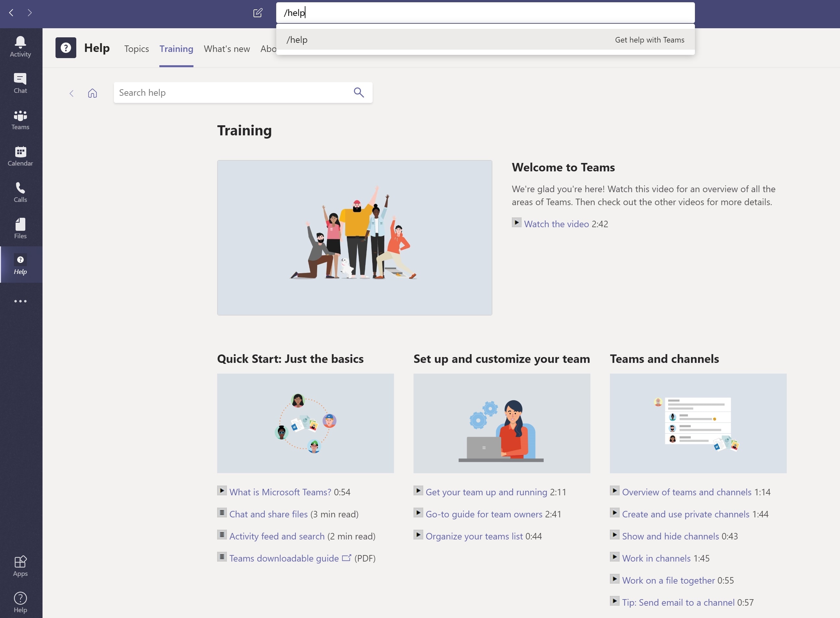840x618 pixels.
Task: Play icon beside Tip: Send email to a channel
Action: [x=614, y=601]
